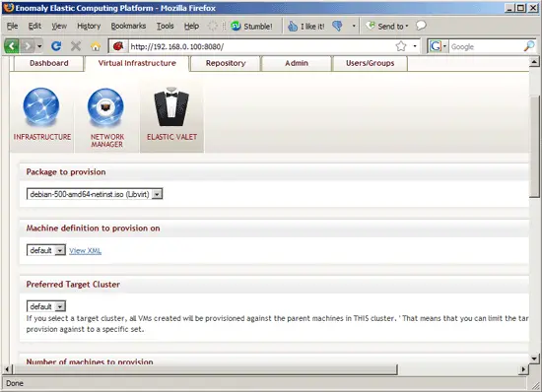Open the Preferred Target Cluster dropdown
Image resolution: width=542 pixels, height=392 pixels.
coord(46,306)
